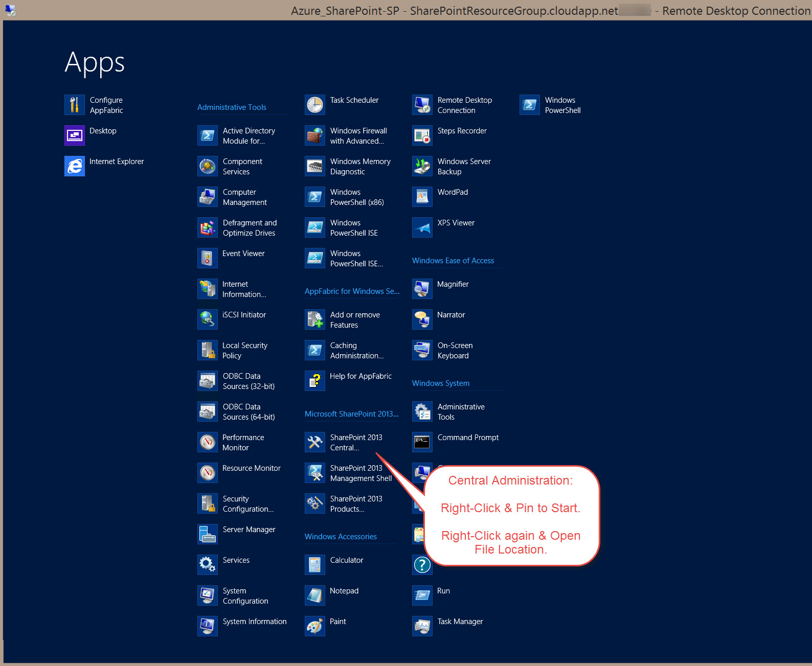
Task: Open Performance Monitor icon
Action: (x=208, y=442)
